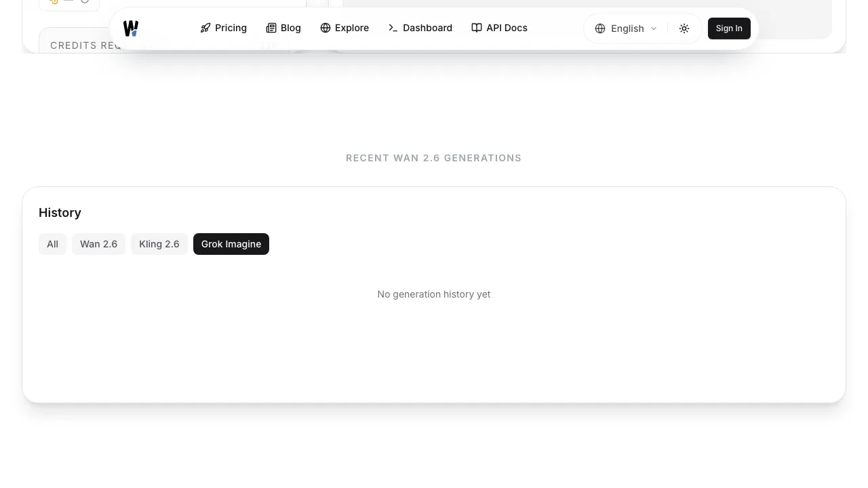The width and height of the screenshot is (868, 488).
Task: Open the Pricing page link
Action: [231, 28]
